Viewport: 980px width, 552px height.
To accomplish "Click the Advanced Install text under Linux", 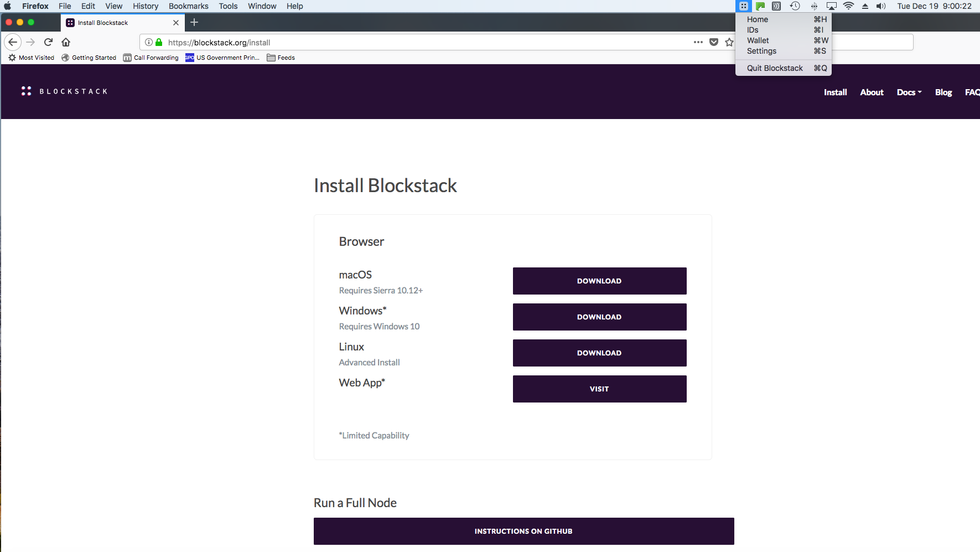I will click(369, 362).
